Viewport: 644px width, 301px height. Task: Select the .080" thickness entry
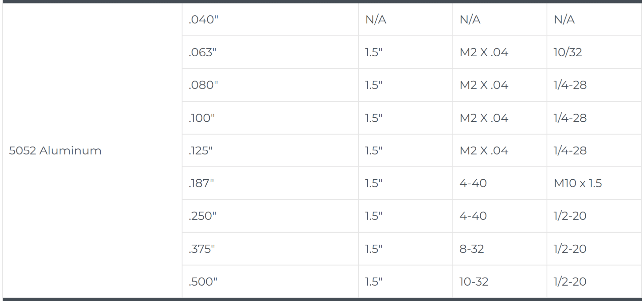pos(270,85)
